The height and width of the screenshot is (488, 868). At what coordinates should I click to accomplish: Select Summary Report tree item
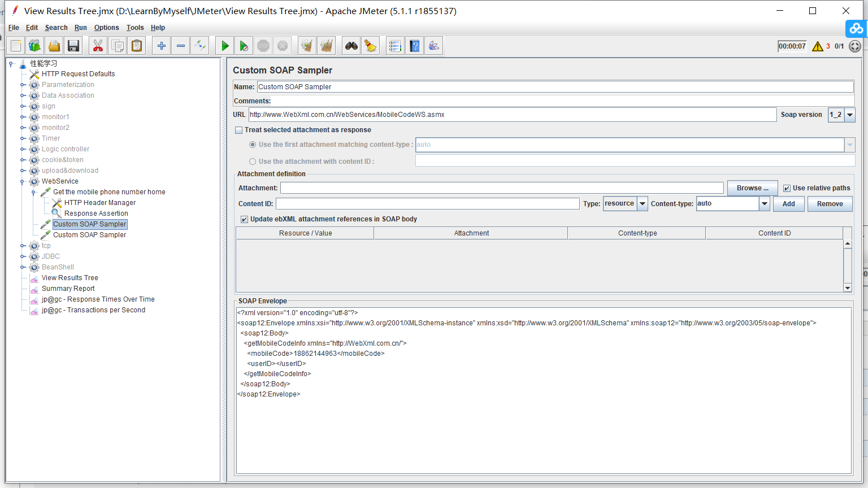[68, 289]
